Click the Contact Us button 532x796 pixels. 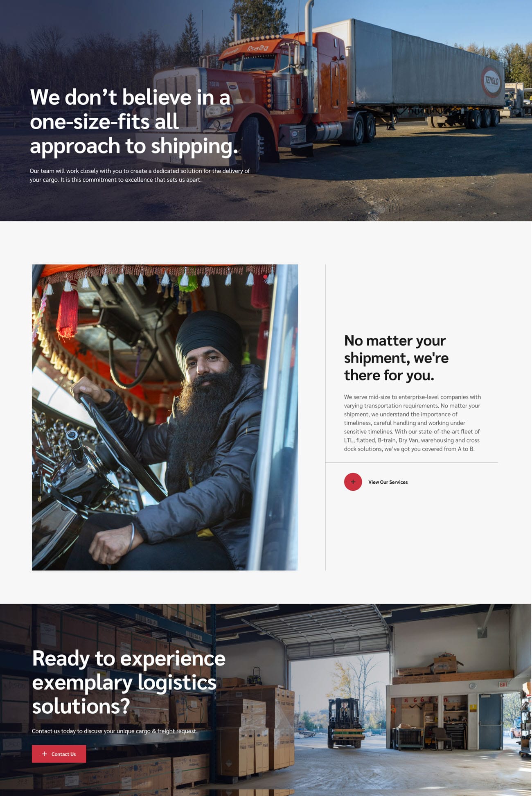[x=59, y=754]
